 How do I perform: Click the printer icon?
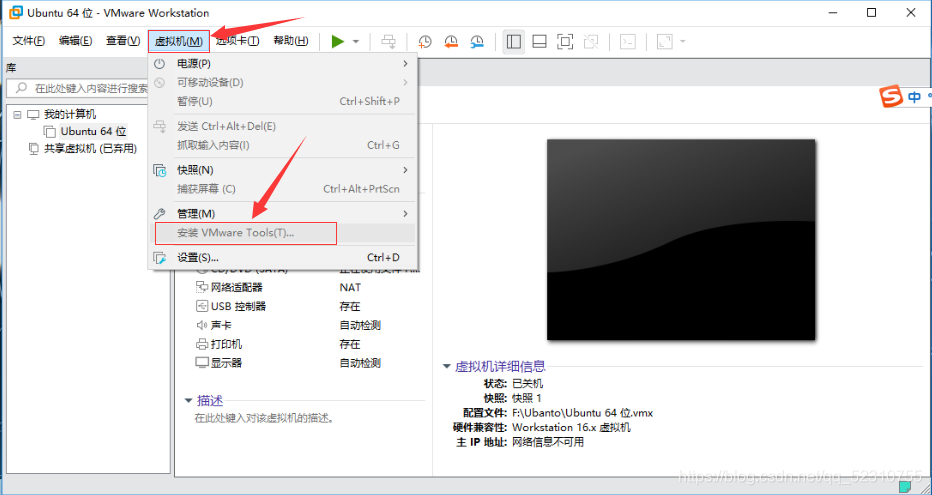tap(201, 345)
